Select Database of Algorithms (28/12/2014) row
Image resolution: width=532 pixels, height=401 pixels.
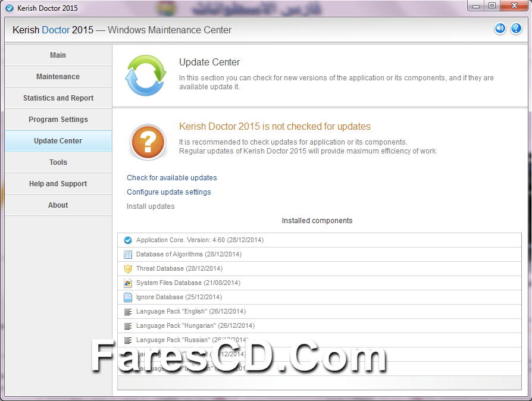[320, 255]
